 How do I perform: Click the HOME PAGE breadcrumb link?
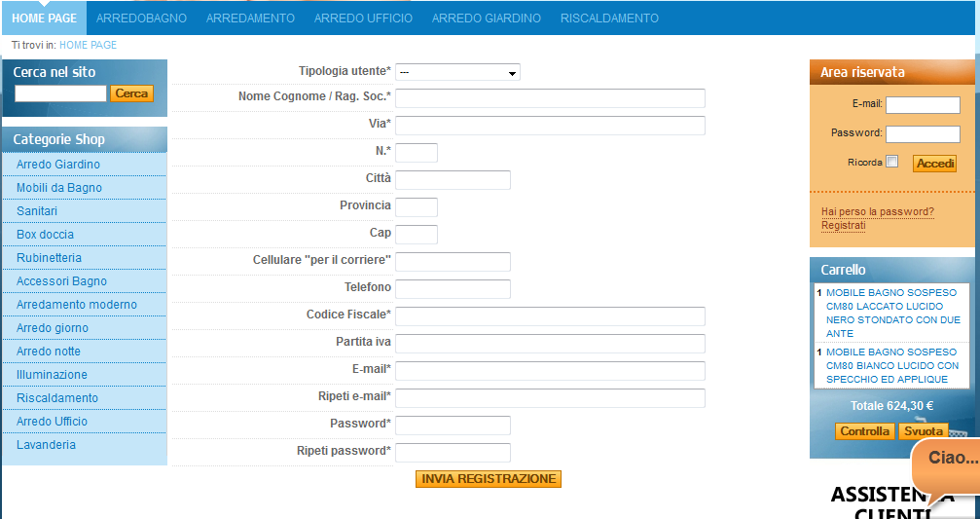pyautogui.click(x=88, y=45)
